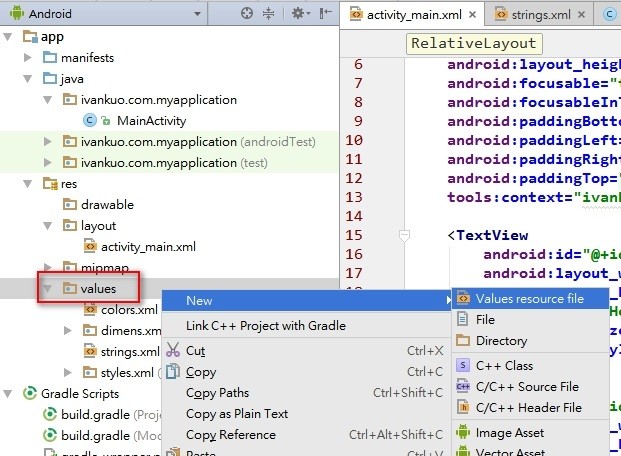Expand the (test) package

[x=48, y=163]
